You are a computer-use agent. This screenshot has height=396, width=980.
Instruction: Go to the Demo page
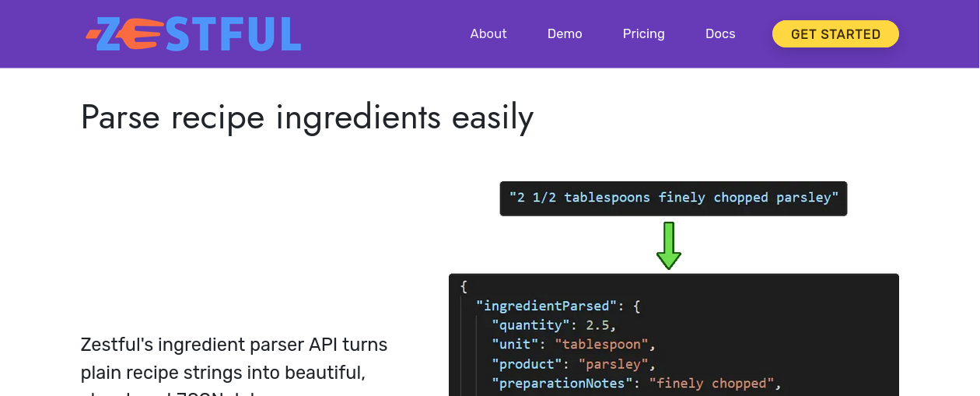pyautogui.click(x=565, y=34)
